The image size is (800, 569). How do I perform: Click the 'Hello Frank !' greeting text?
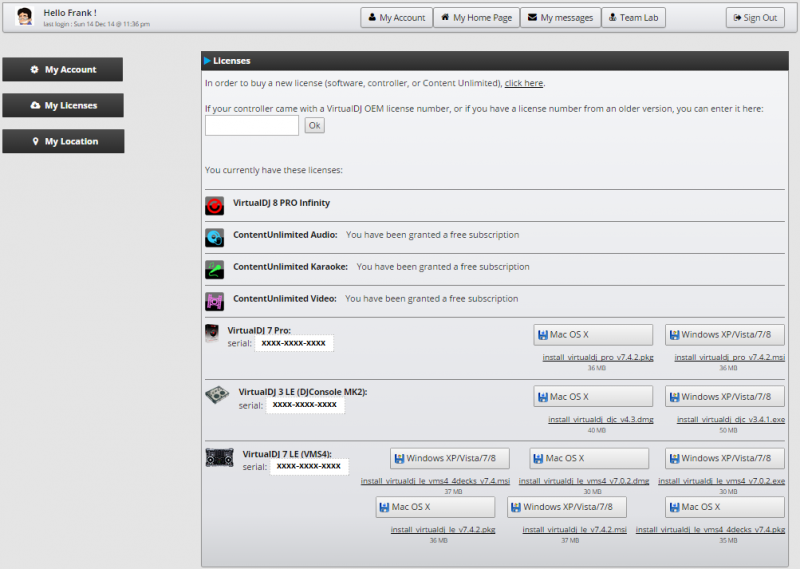click(70, 13)
